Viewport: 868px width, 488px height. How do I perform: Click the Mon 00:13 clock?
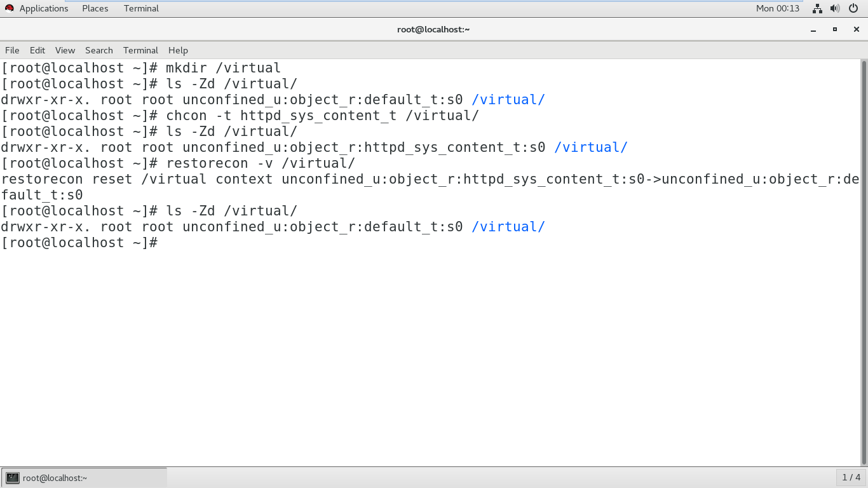pyautogui.click(x=778, y=8)
